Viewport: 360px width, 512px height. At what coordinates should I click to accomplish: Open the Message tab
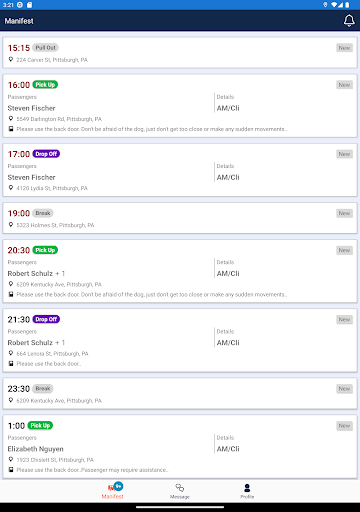(x=180, y=491)
